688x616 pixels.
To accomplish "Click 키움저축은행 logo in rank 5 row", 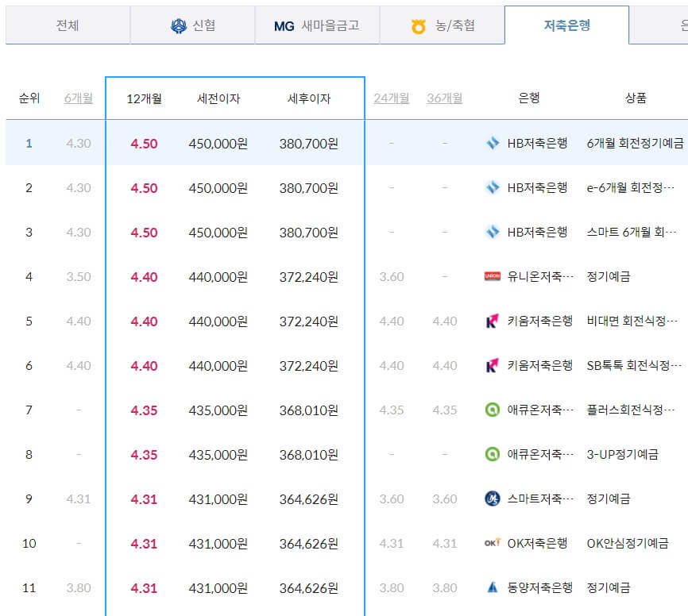I will (493, 321).
